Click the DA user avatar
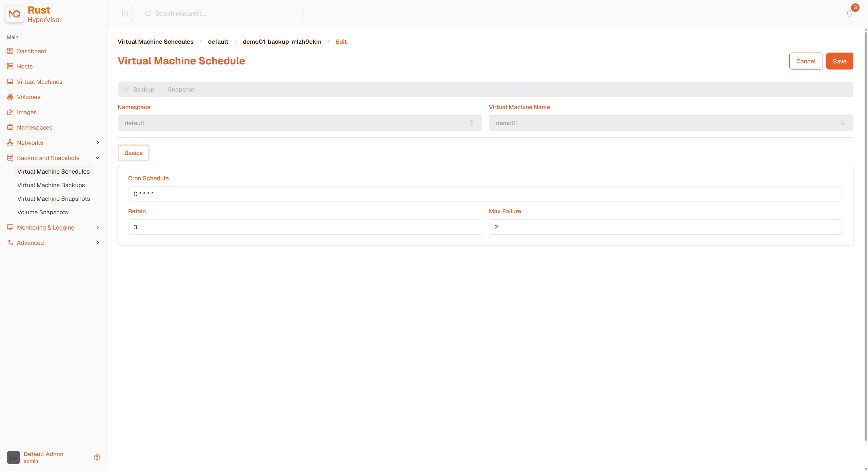Image resolution: width=868 pixels, height=471 pixels. [14, 457]
